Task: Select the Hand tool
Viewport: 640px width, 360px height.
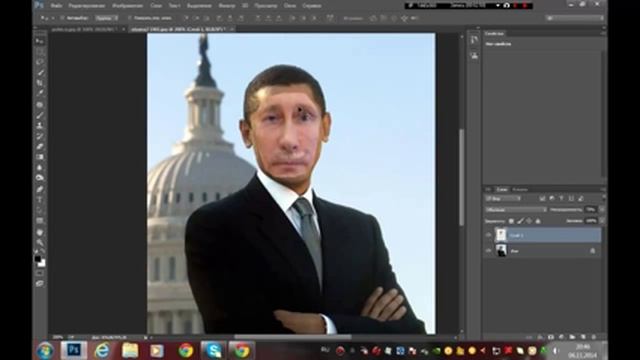Action: 40,232
